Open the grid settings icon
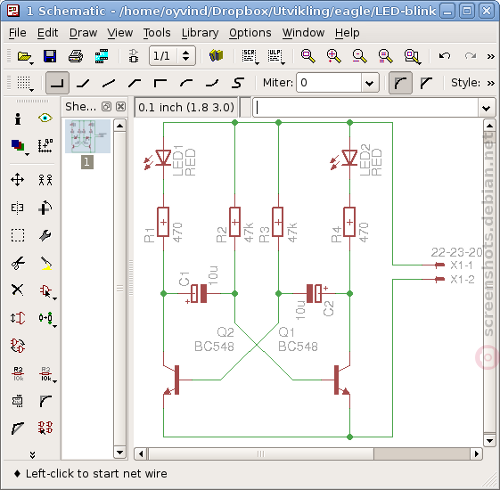Image resolution: width=500 pixels, height=490 pixels. tap(25, 83)
